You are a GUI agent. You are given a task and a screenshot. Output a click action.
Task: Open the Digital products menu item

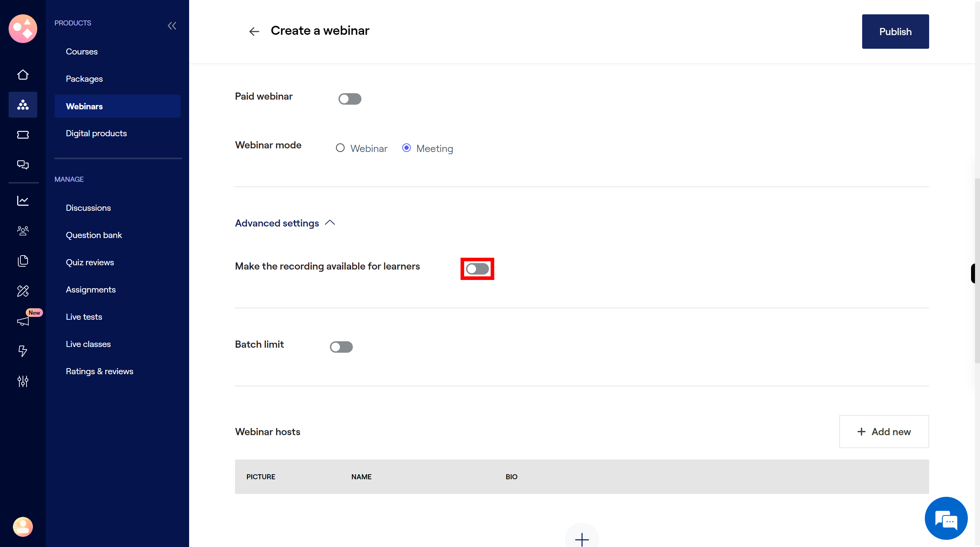pos(96,133)
